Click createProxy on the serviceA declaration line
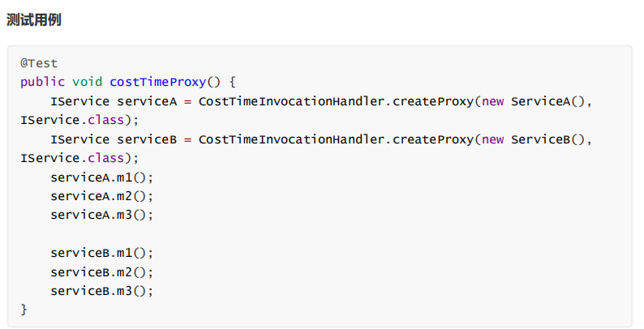This screenshot has height=329, width=644. [x=433, y=101]
